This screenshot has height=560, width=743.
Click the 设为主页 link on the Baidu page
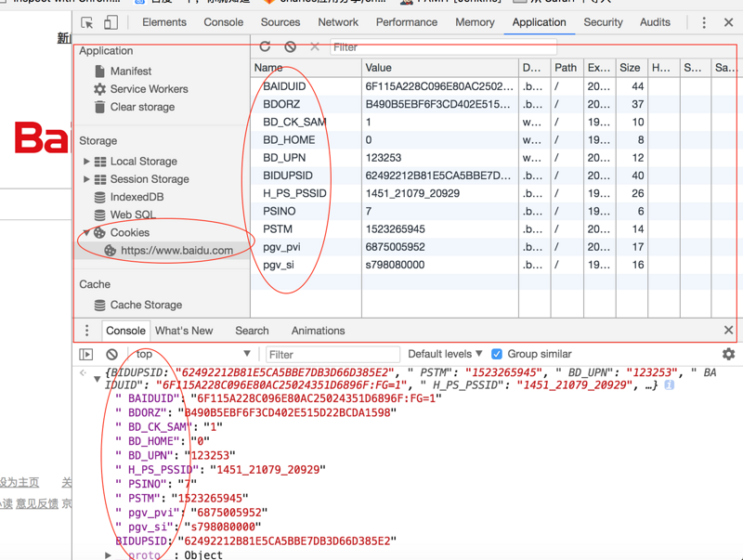(20, 482)
